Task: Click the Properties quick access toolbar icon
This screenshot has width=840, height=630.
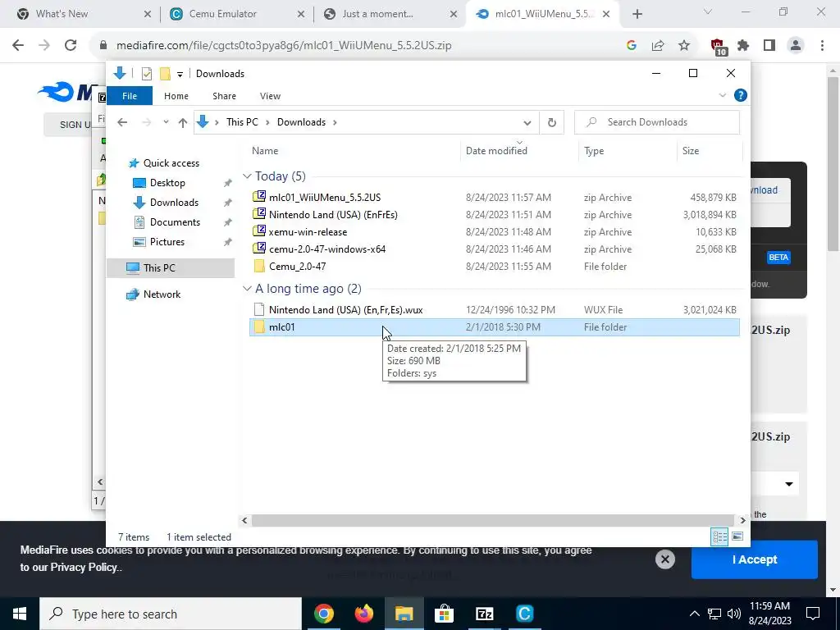Action: click(x=146, y=74)
